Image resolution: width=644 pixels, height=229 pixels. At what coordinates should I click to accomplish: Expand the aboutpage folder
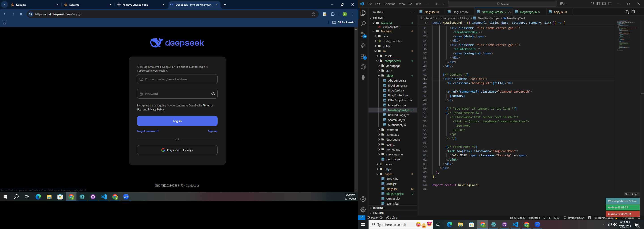pos(379,66)
